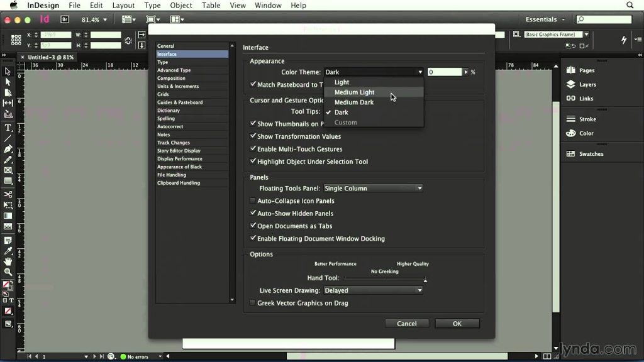
Task: Open the Window menu
Action: tap(268, 5)
